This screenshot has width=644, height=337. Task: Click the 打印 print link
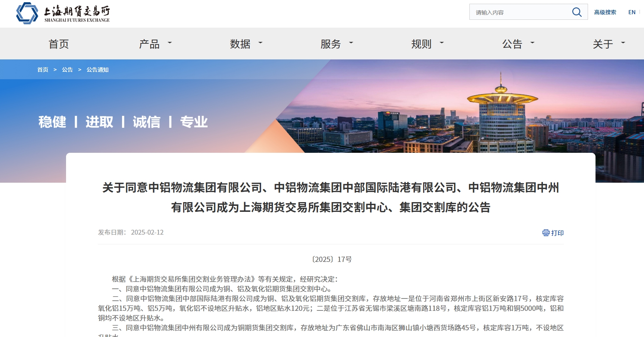coord(557,233)
